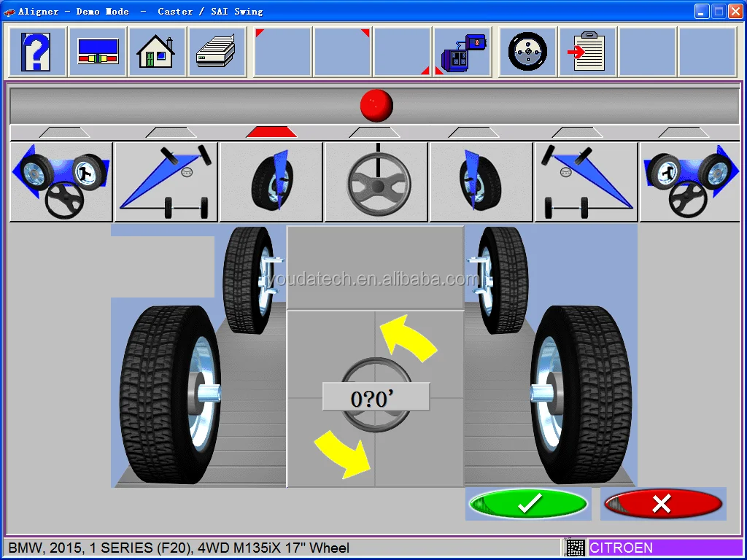Open the clipboard report icon
Viewport: 747px width, 560px height.
pyautogui.click(x=587, y=52)
